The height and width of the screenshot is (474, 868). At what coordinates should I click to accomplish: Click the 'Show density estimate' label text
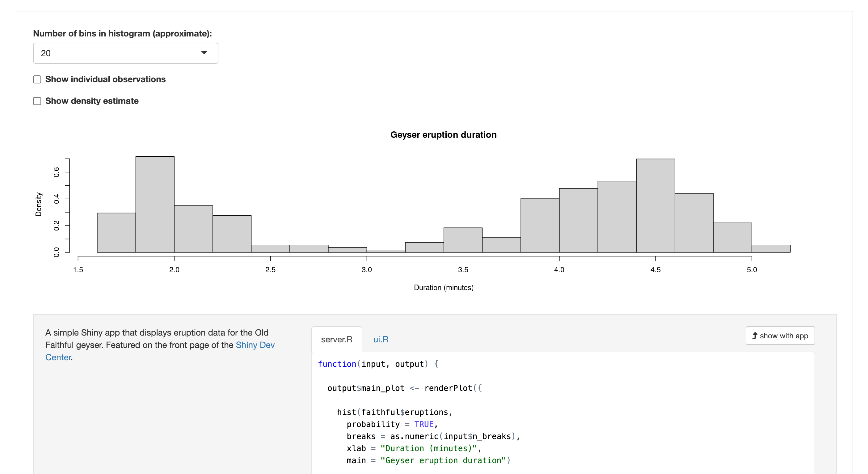point(92,101)
